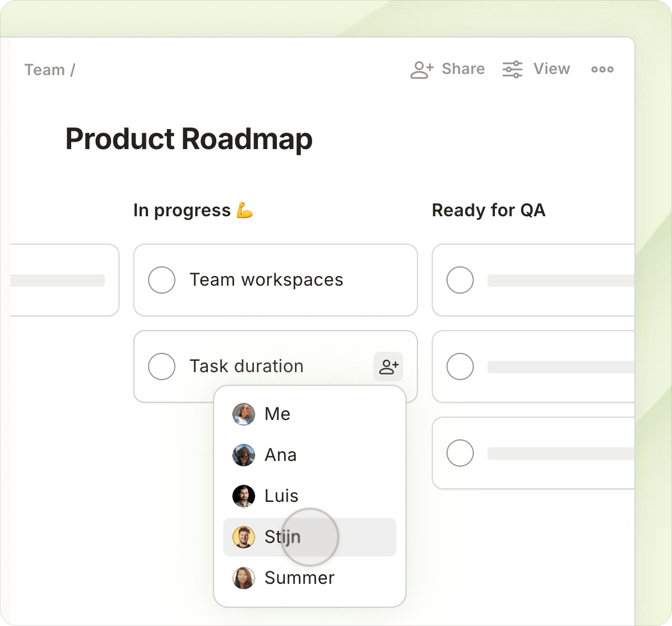Open the View options icon

coord(511,69)
